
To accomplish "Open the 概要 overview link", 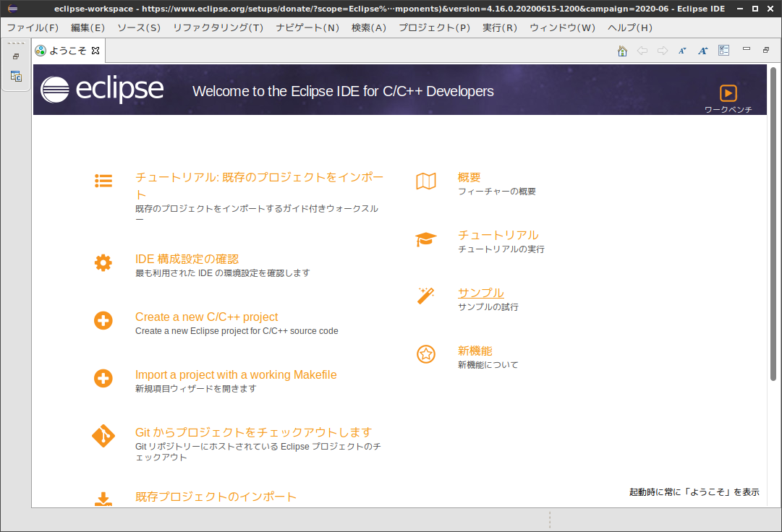I will coord(469,177).
